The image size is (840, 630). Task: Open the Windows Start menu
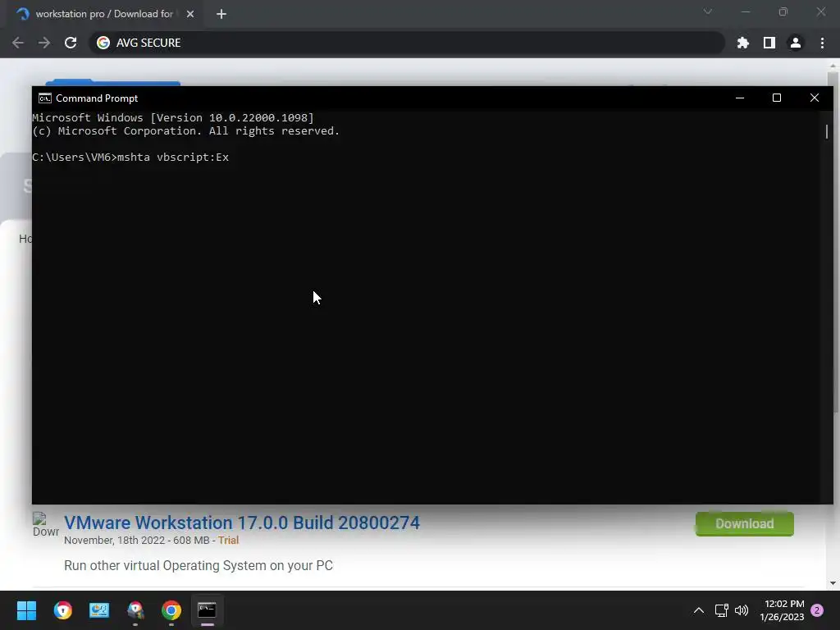[x=26, y=610]
